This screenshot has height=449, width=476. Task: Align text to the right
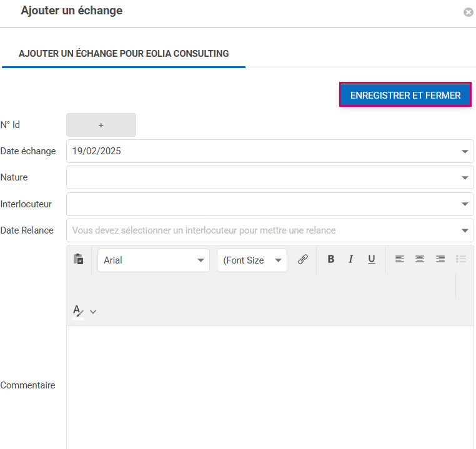pyautogui.click(x=440, y=260)
